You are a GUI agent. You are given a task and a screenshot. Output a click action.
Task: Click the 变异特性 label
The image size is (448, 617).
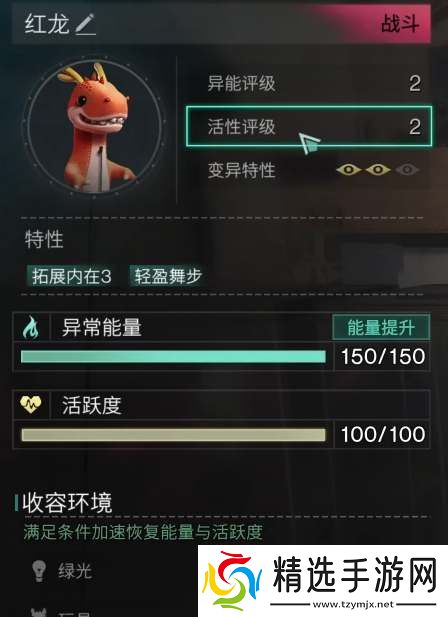point(242,171)
